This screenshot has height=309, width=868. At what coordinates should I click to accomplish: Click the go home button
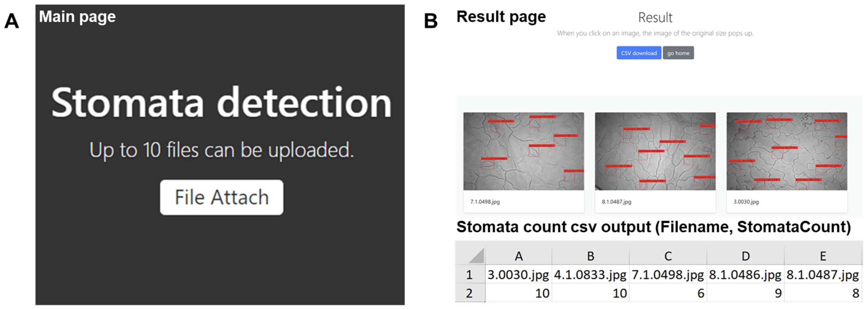678,53
